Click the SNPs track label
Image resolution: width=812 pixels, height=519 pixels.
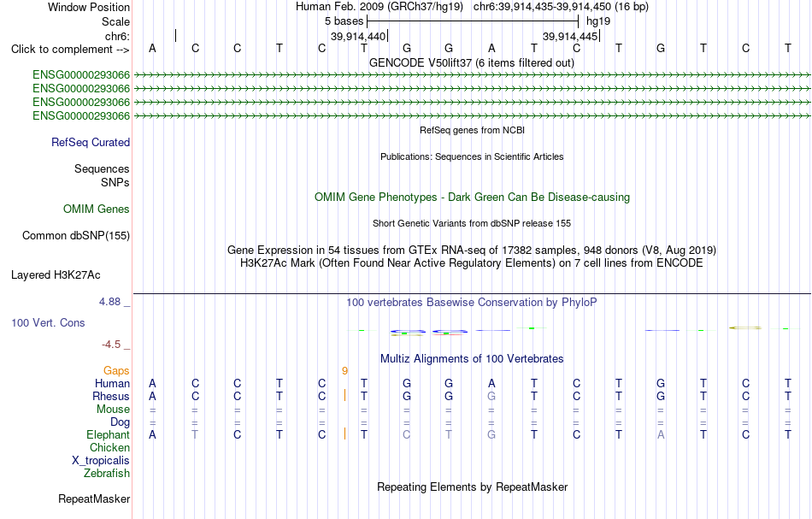click(115, 182)
